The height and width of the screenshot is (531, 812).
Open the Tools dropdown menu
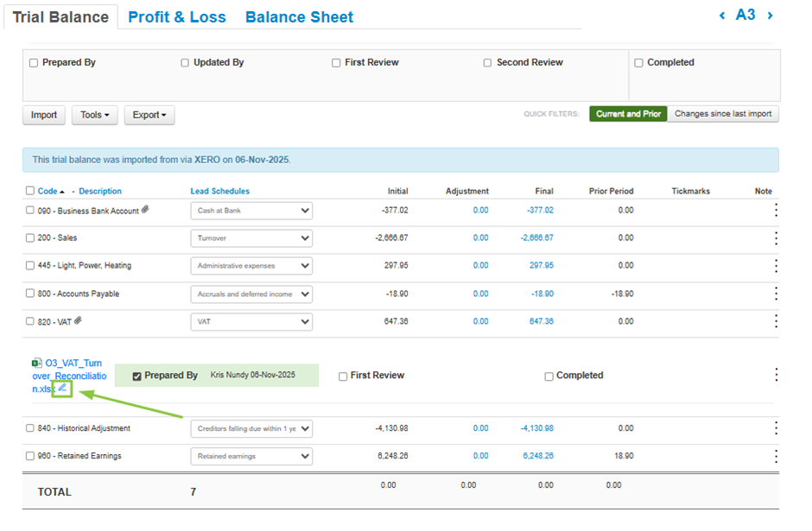[94, 115]
